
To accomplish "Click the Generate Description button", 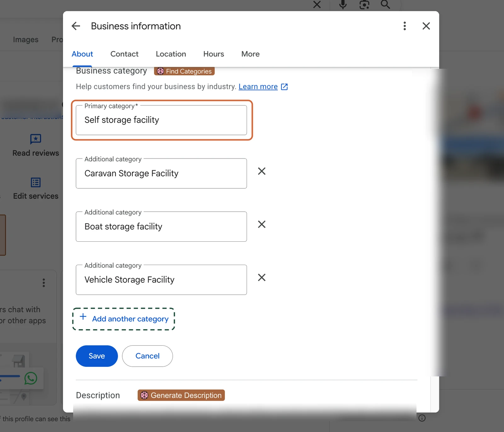I will pyautogui.click(x=181, y=395).
